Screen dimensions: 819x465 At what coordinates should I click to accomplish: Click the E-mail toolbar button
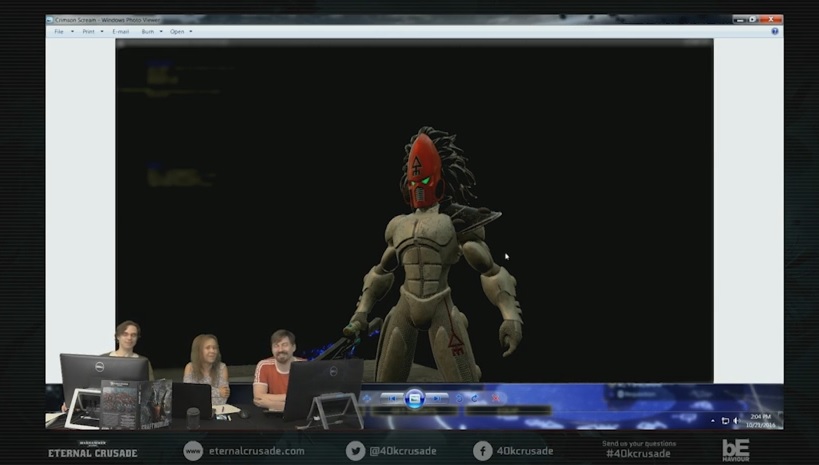coord(120,31)
